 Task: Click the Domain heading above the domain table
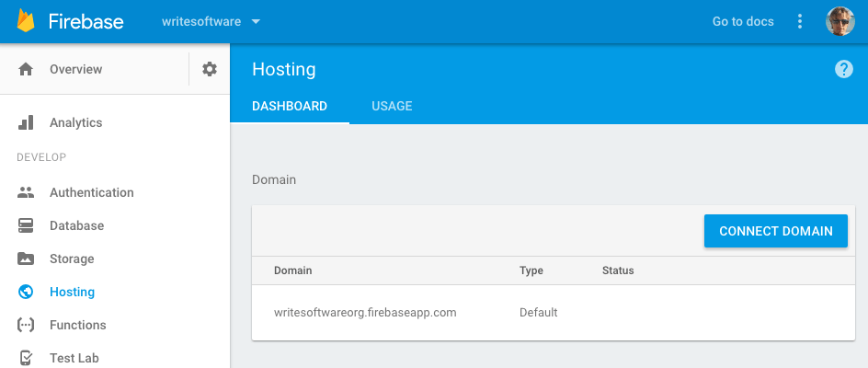tap(273, 179)
